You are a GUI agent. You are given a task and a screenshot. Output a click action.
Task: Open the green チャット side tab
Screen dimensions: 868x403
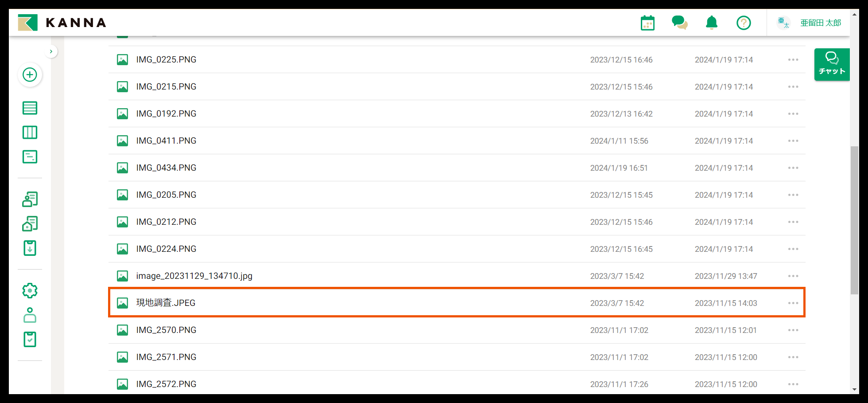click(832, 64)
